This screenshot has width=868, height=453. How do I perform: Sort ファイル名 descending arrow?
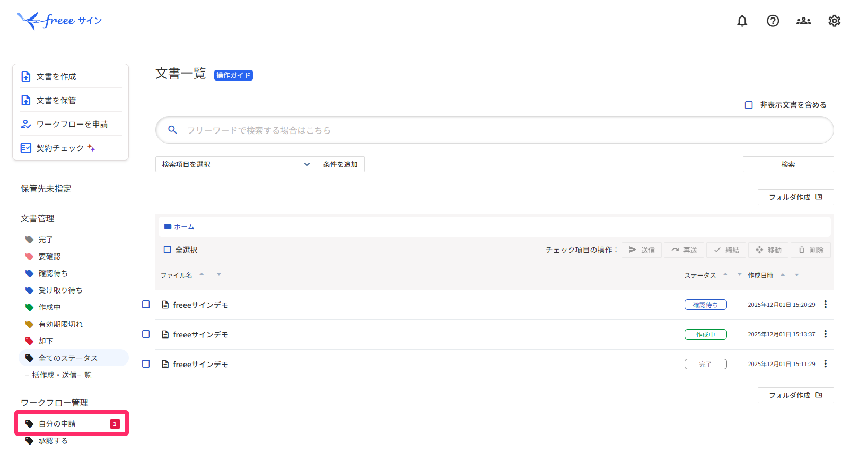point(218,274)
